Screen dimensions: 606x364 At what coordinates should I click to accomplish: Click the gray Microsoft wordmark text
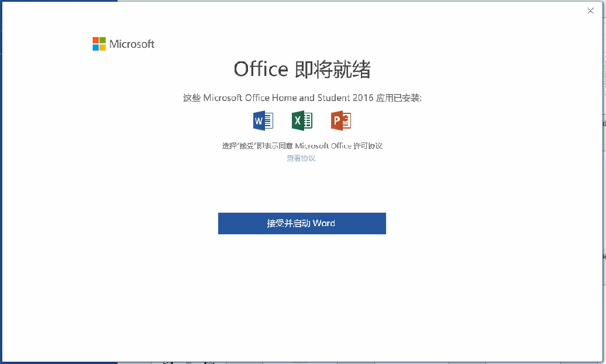(132, 44)
